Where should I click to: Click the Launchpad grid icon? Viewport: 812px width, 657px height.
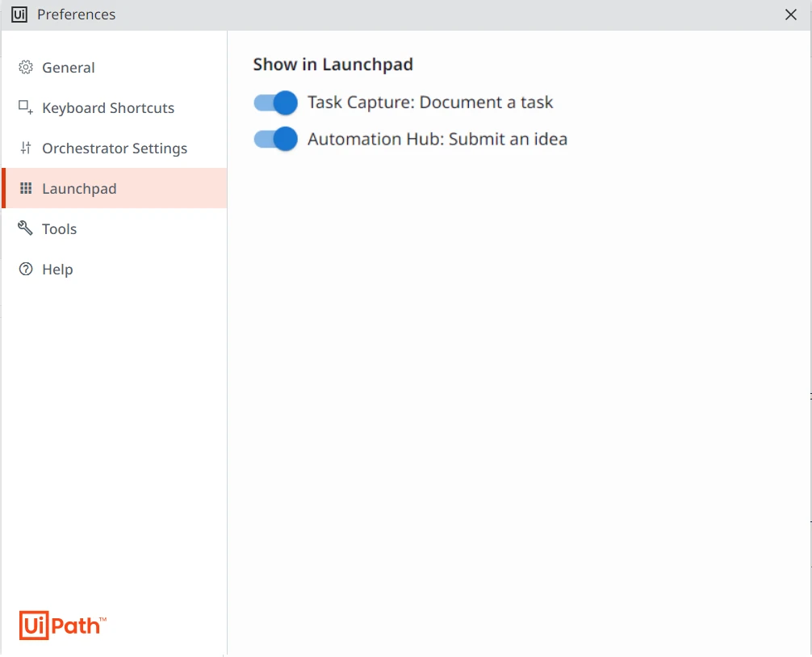click(25, 188)
